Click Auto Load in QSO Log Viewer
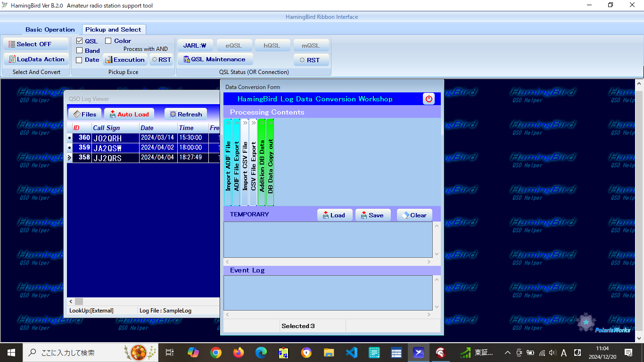644x362 pixels. click(129, 114)
